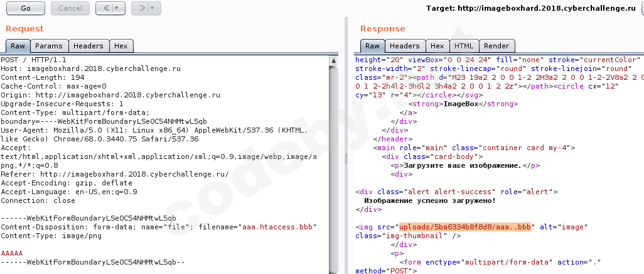
Task: Show the Request Hex tab
Action: 121,46
